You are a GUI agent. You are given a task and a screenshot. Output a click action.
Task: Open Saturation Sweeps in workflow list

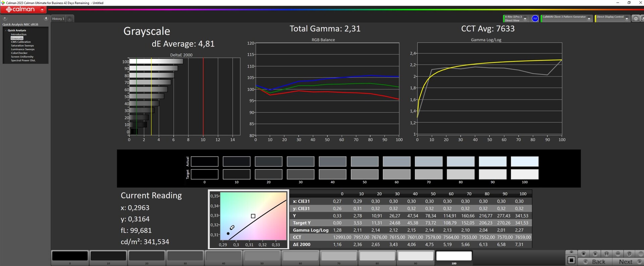coord(22,46)
